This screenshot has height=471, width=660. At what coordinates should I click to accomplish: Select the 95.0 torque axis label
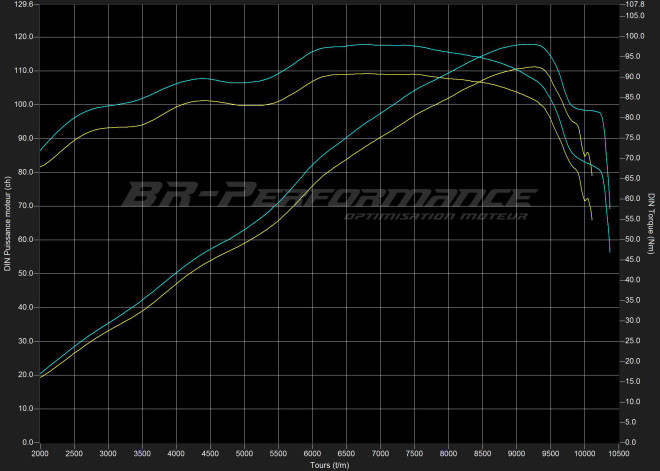click(x=633, y=56)
